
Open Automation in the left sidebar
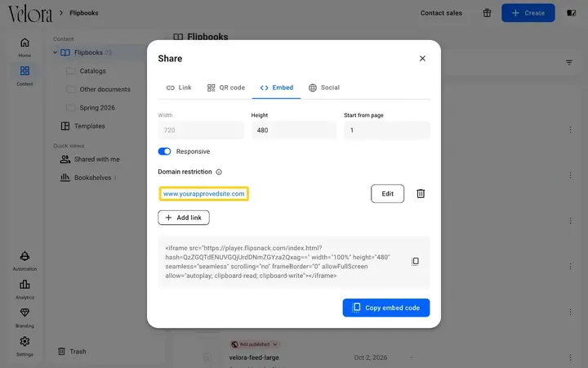tap(24, 261)
